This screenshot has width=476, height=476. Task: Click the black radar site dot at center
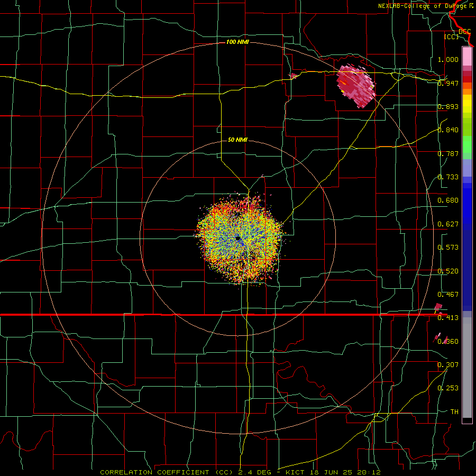237,239
